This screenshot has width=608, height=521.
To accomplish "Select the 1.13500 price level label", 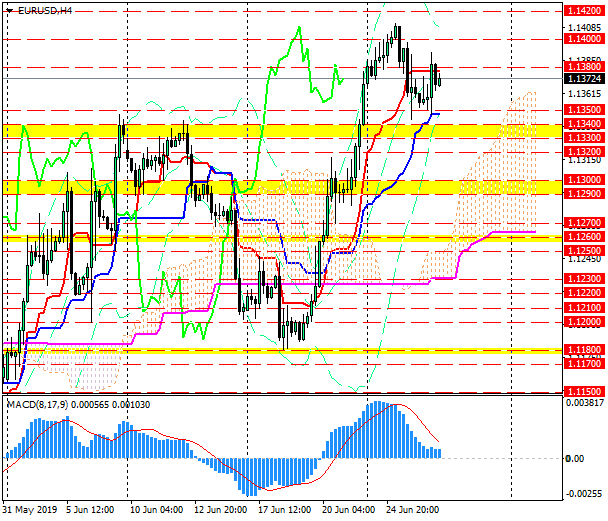I will point(584,110).
